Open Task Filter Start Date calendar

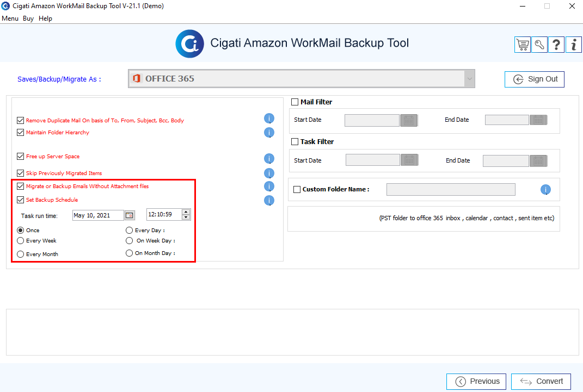point(409,160)
